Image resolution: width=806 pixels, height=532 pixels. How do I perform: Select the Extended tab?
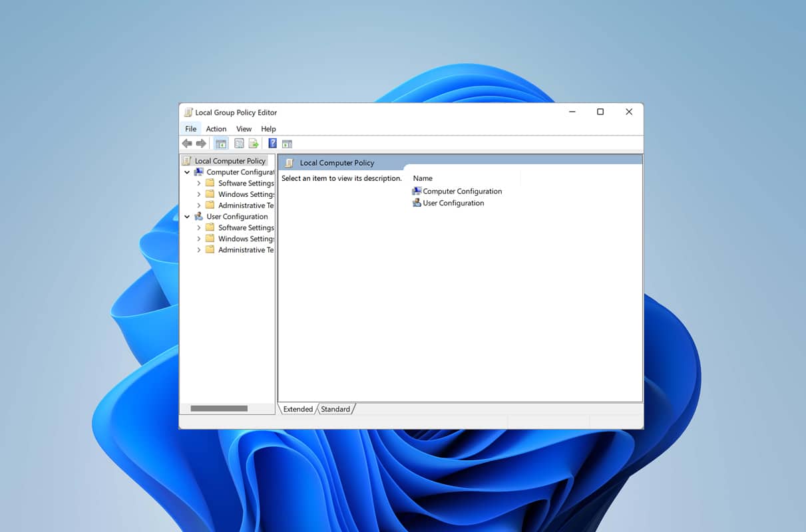click(x=298, y=409)
